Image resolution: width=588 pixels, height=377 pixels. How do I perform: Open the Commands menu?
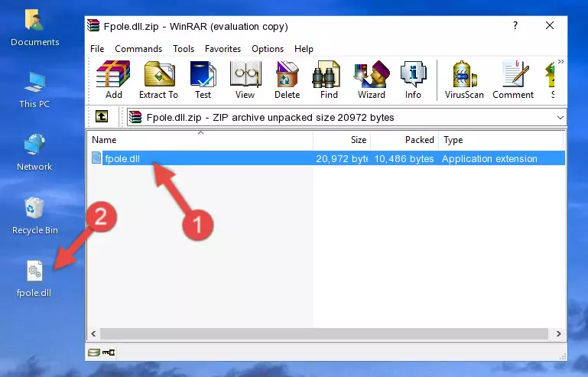click(x=138, y=49)
